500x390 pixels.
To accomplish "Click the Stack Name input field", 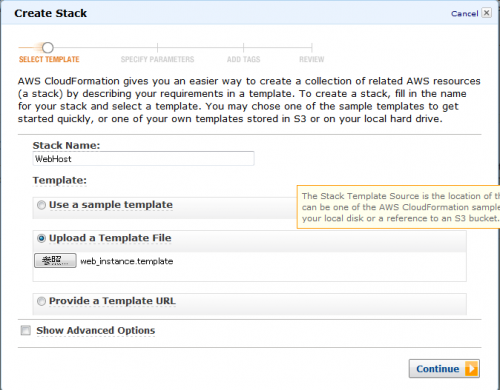I will click(143, 159).
